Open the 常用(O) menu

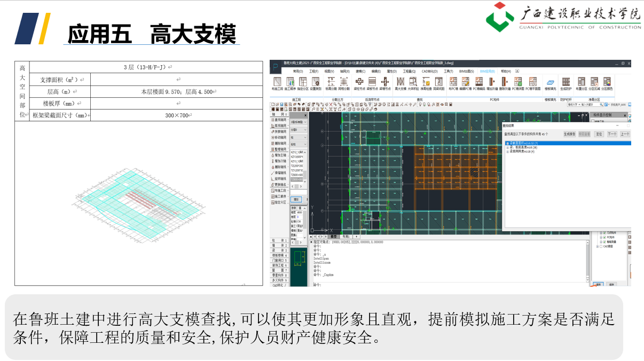click(x=297, y=71)
